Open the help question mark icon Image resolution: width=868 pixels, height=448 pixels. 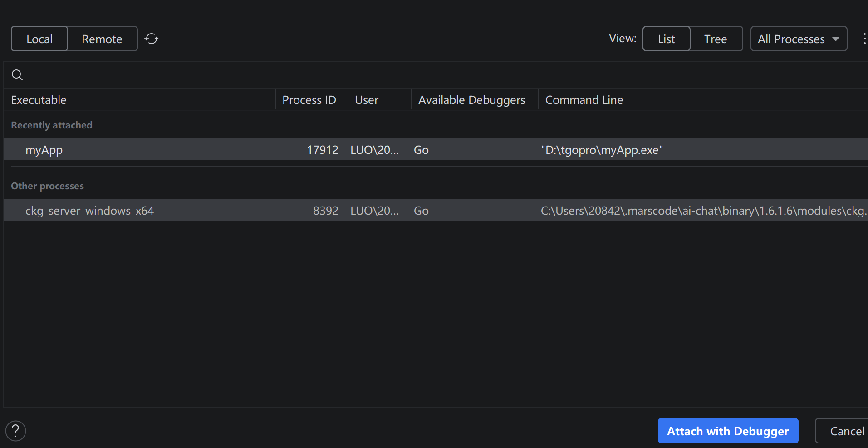tap(15, 431)
